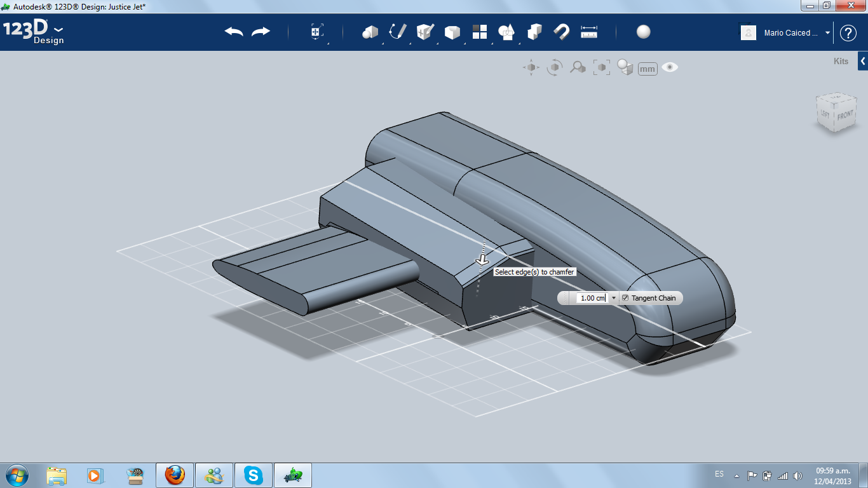Click the Fit view tool
Image resolution: width=868 pixels, height=488 pixels.
click(601, 67)
